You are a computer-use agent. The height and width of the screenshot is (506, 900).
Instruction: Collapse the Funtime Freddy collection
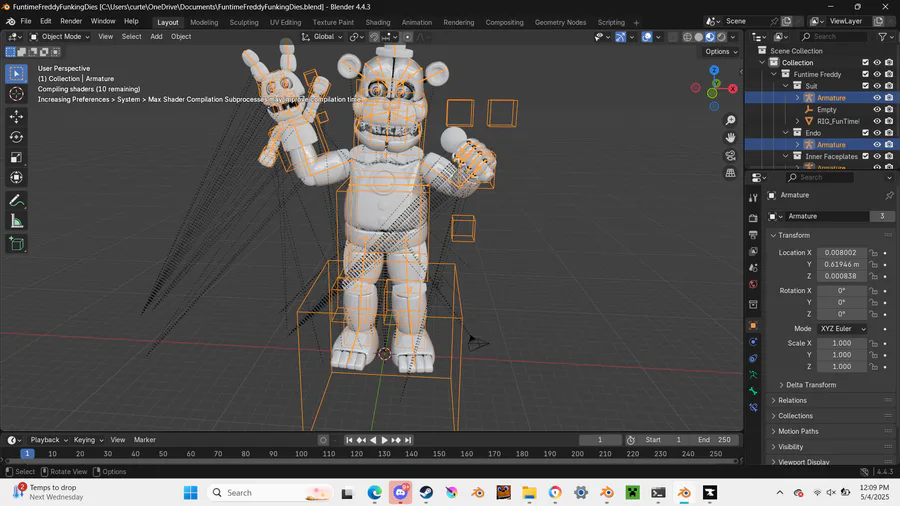pyautogui.click(x=774, y=74)
